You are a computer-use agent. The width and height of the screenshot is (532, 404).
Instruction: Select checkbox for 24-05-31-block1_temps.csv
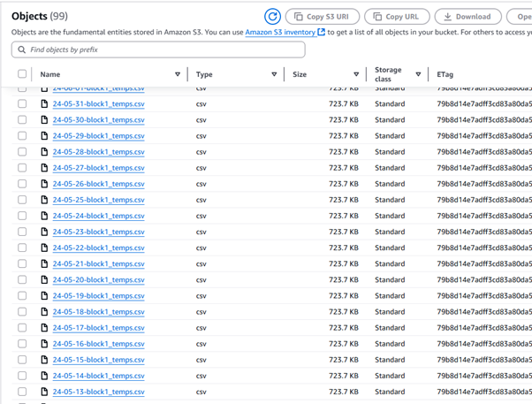[x=22, y=103]
